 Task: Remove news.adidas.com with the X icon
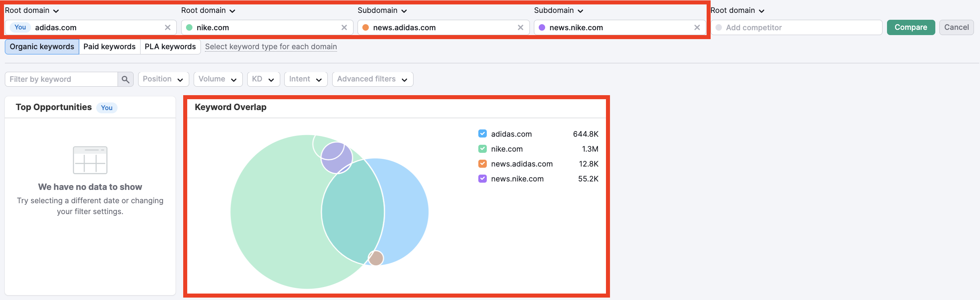click(520, 27)
